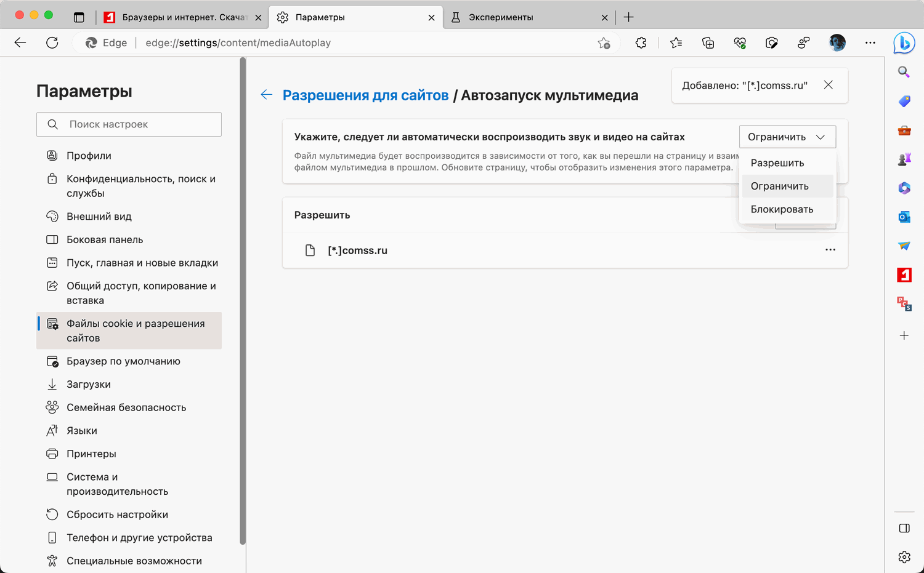Open the sidebar search magnifier icon

coord(904,72)
